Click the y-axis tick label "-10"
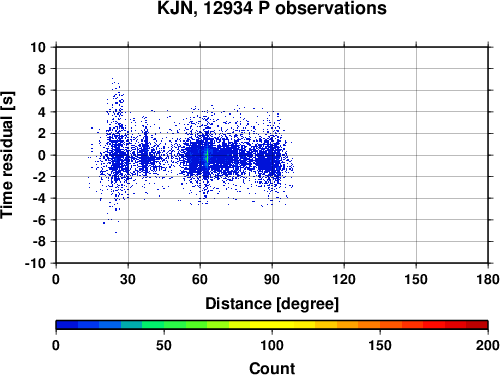 35,263
